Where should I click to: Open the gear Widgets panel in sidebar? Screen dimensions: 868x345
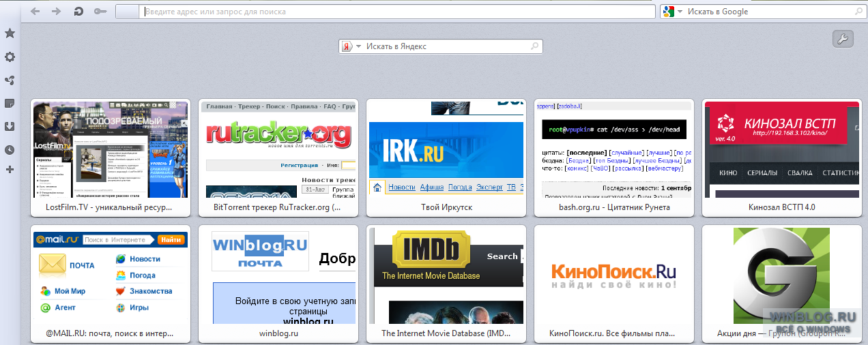tap(10, 57)
